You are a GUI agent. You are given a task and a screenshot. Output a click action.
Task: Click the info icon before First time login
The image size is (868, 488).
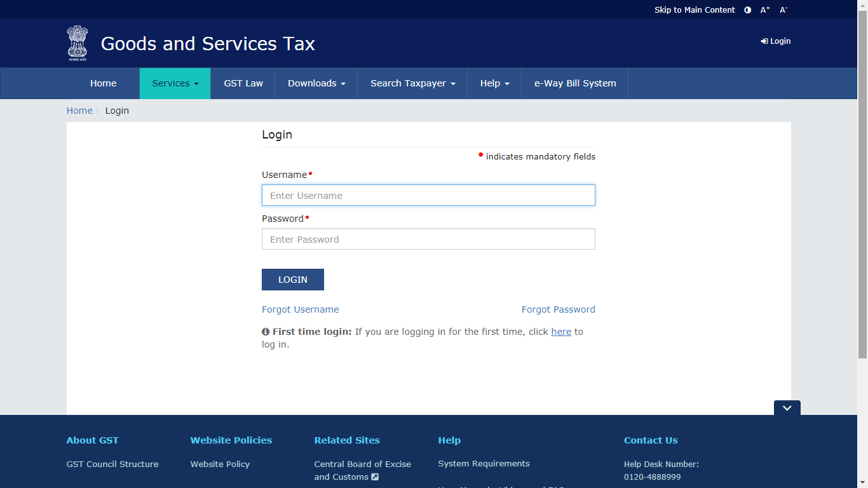point(265,331)
